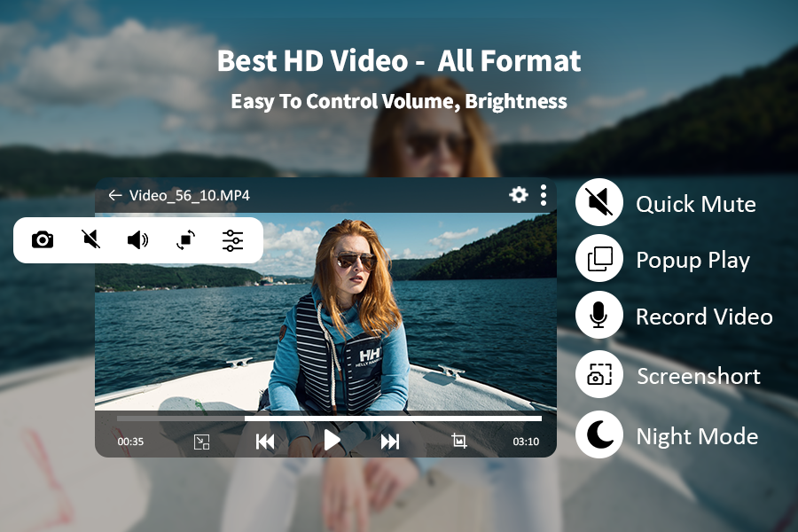The width and height of the screenshot is (798, 532).
Task: Rotate the screen orientation
Action: point(186,239)
